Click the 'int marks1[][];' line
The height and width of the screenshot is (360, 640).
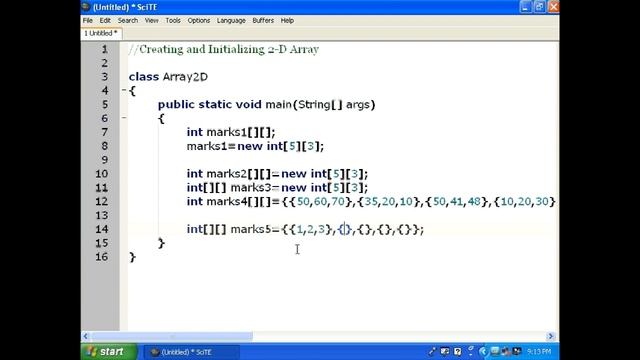point(231,132)
